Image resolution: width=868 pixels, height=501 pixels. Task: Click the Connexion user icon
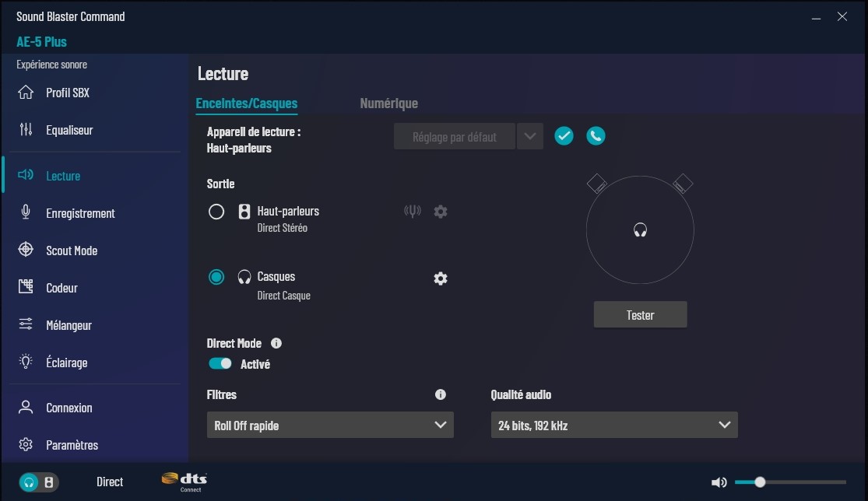26,407
